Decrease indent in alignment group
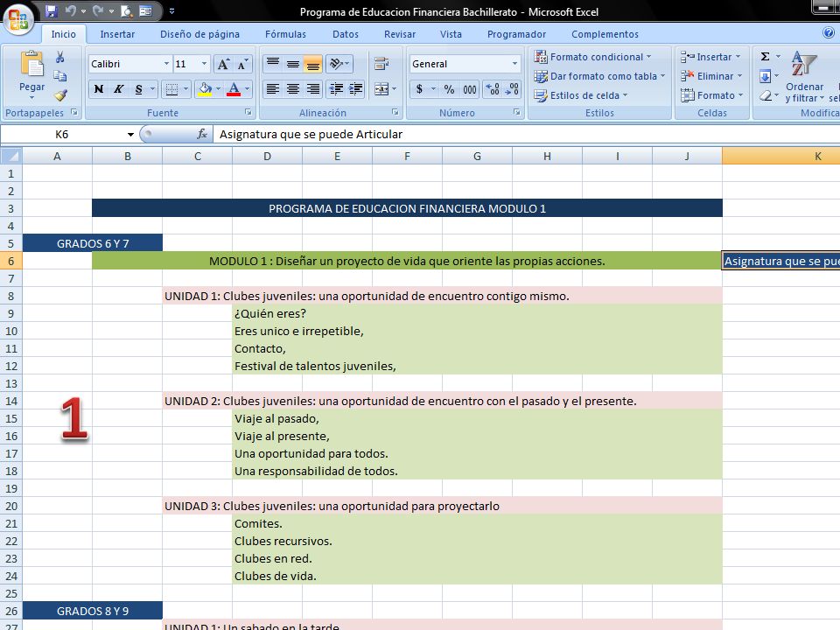Image resolution: width=840 pixels, height=630 pixels. [x=336, y=89]
